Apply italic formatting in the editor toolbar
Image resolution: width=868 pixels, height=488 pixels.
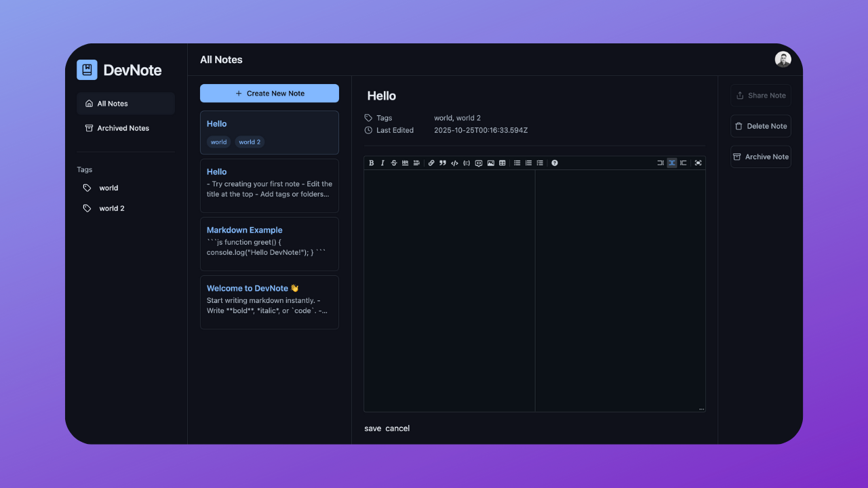coord(382,163)
